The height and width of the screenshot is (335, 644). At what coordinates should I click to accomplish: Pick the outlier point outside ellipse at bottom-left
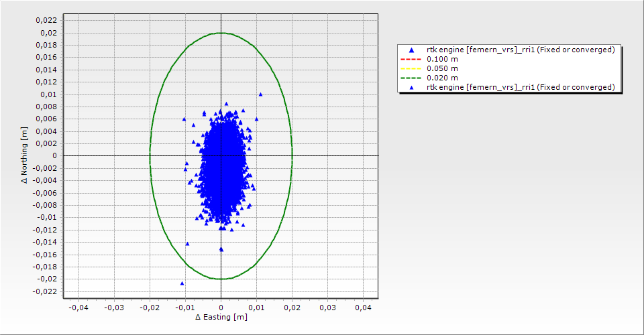(182, 283)
